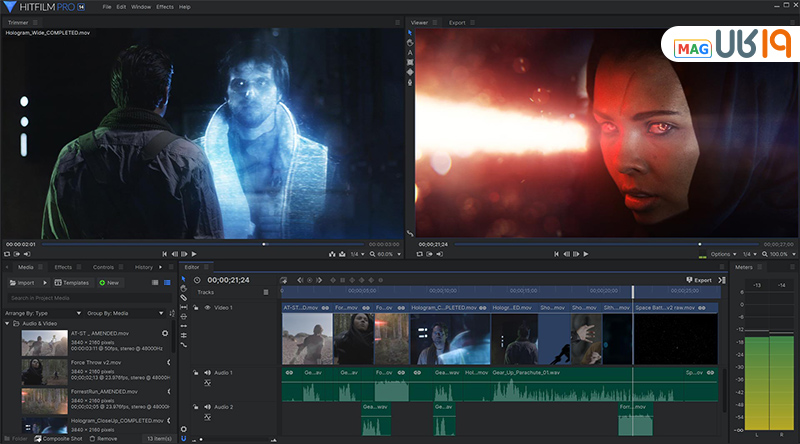Viewport: 800px width, 444px height.
Task: Toggle the lock on the Audio 2 track
Action: [x=196, y=407]
